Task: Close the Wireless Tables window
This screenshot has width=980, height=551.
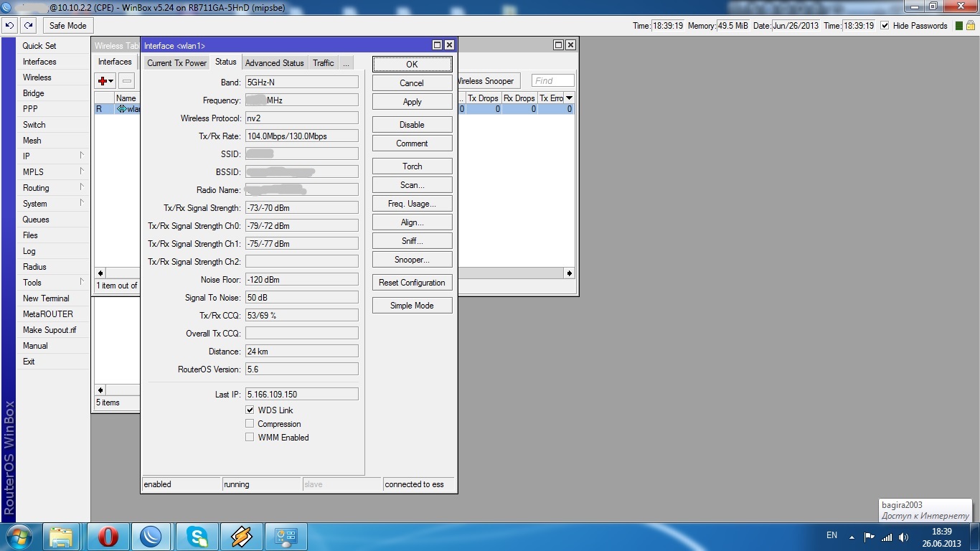Action: [x=570, y=44]
